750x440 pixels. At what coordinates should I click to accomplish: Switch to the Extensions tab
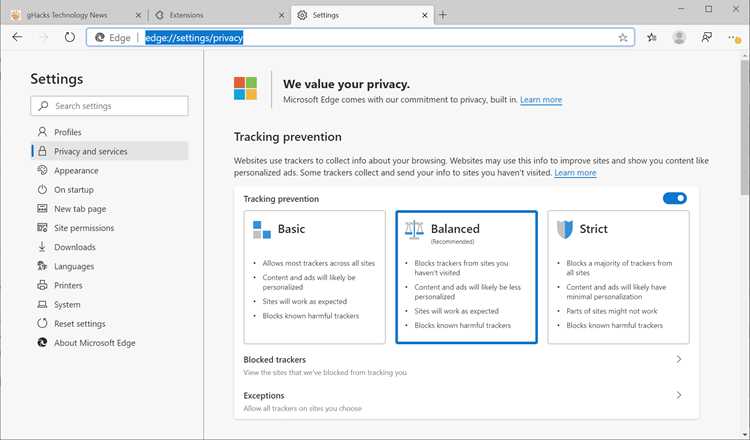point(218,15)
